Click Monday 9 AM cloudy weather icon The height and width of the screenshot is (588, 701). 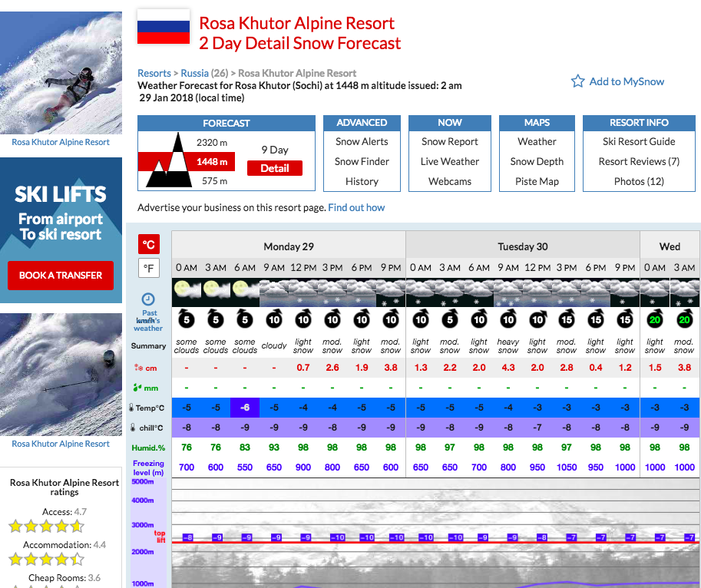point(274,292)
